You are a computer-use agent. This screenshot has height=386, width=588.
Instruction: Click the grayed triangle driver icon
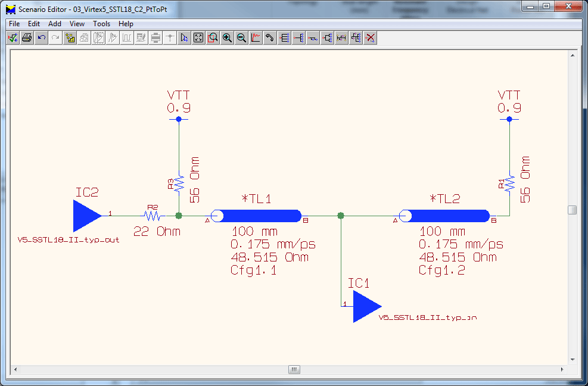click(x=113, y=38)
